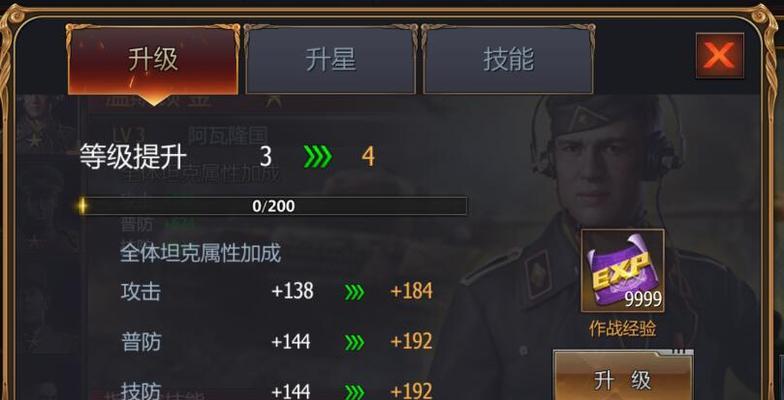
Task: Open the 技能 tab
Action: 508,60
